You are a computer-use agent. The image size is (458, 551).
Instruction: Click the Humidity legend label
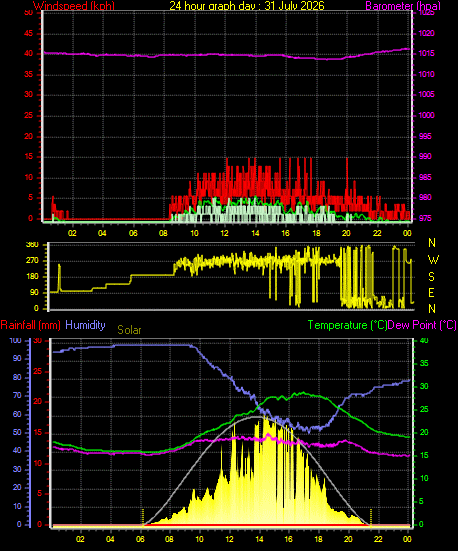(x=85, y=325)
